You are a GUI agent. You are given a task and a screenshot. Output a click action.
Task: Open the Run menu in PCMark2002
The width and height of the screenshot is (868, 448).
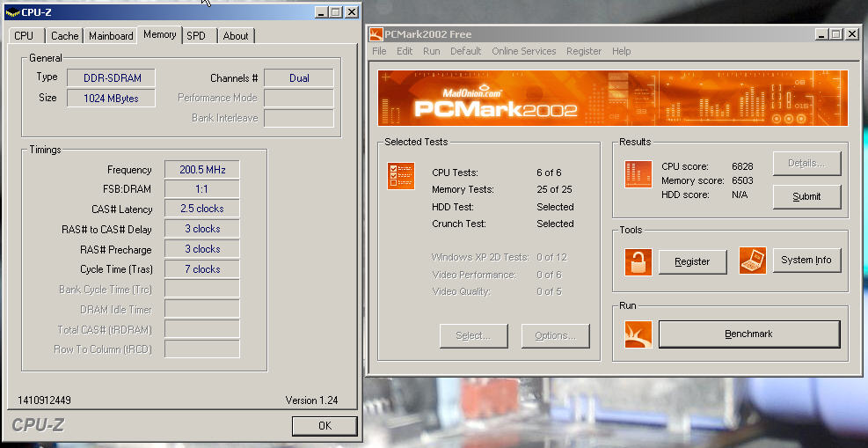[x=431, y=51]
